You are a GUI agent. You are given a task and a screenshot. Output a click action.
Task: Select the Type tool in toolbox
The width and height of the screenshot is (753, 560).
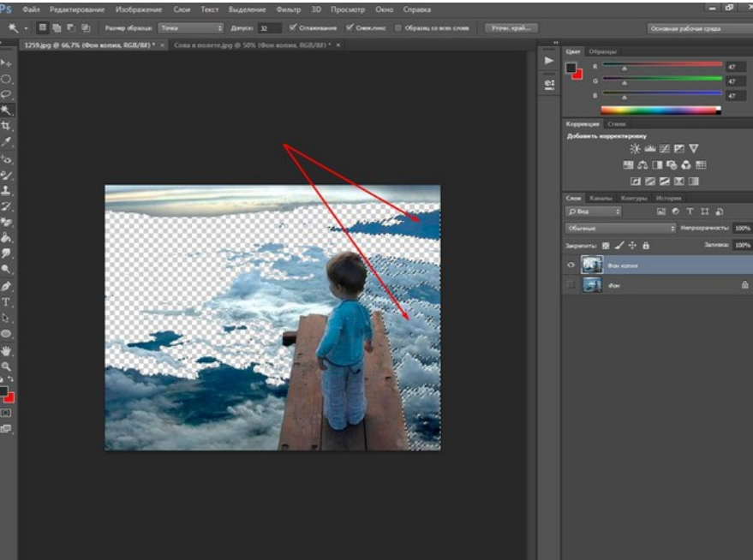pos(6,302)
